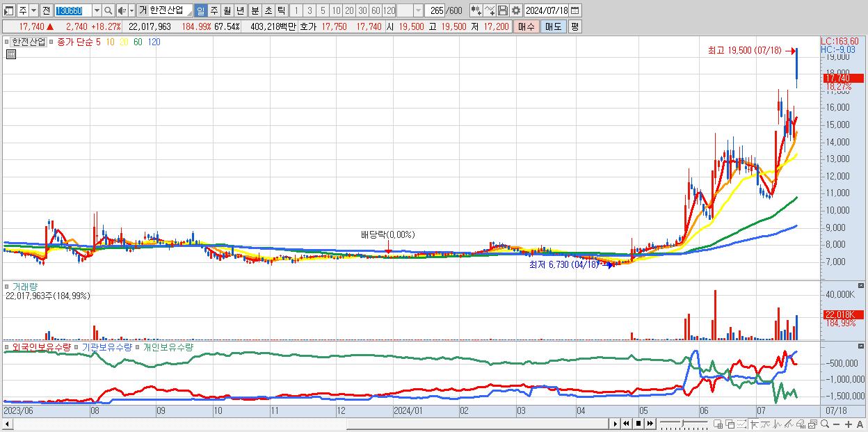The height and width of the screenshot is (432, 868).
Task: Click the dotted-range chart icon in bottom toolbar
Action: (x=741, y=424)
